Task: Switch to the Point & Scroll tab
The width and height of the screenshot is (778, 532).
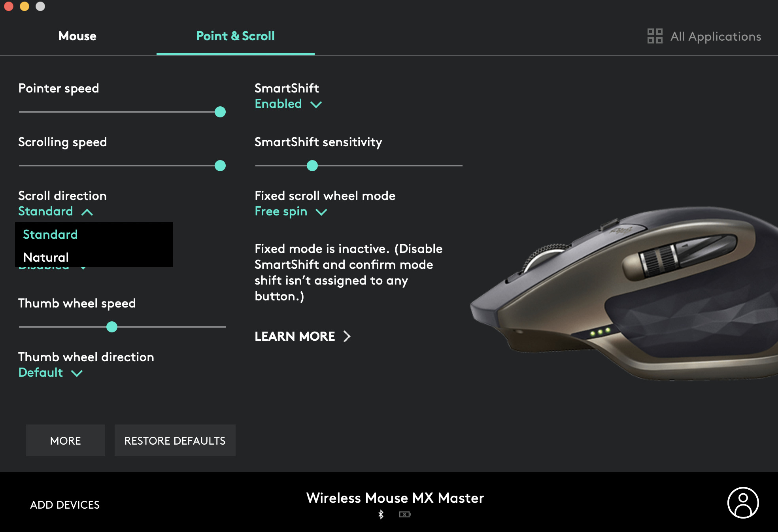Action: 235,37
